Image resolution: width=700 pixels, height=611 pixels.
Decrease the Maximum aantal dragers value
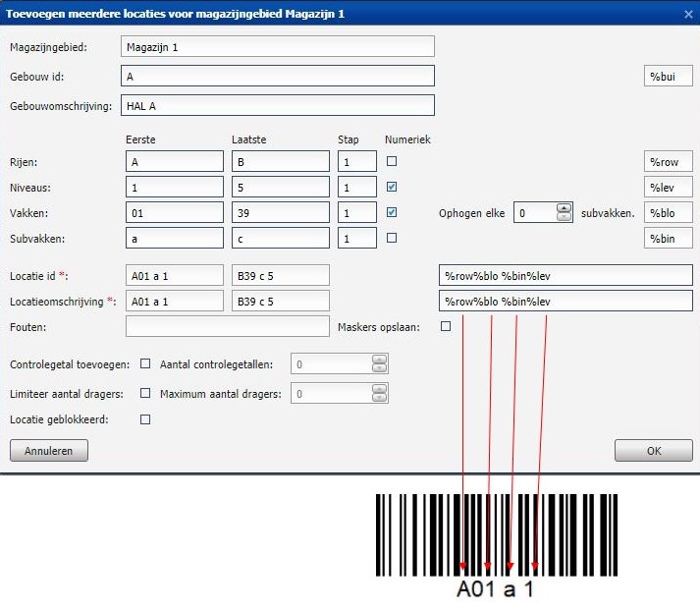[x=380, y=398]
